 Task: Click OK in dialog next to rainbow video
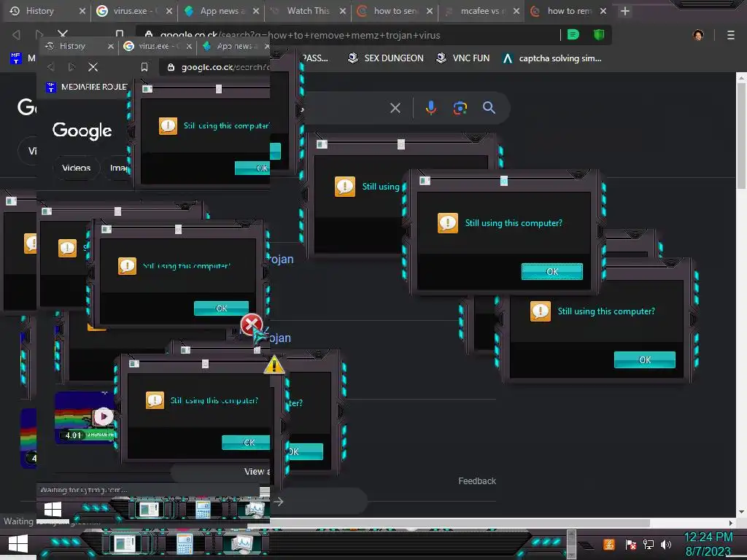click(246, 443)
